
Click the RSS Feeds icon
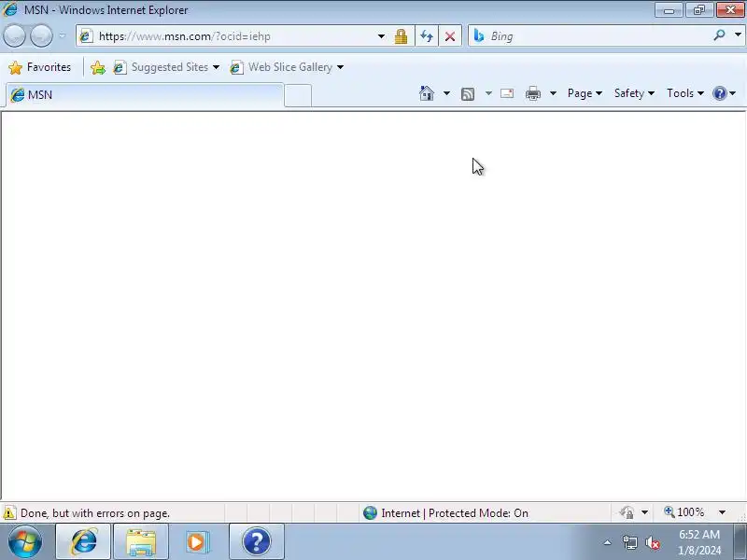pos(468,94)
